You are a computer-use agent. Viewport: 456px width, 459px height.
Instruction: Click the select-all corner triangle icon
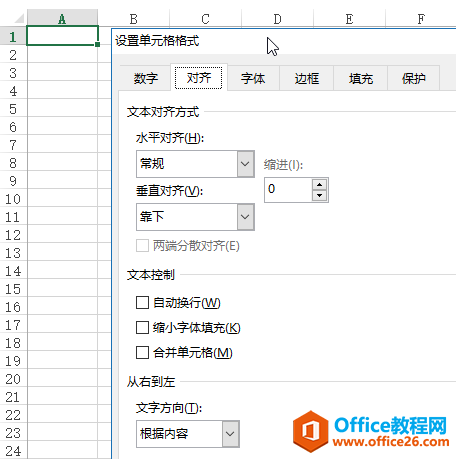coord(19,18)
